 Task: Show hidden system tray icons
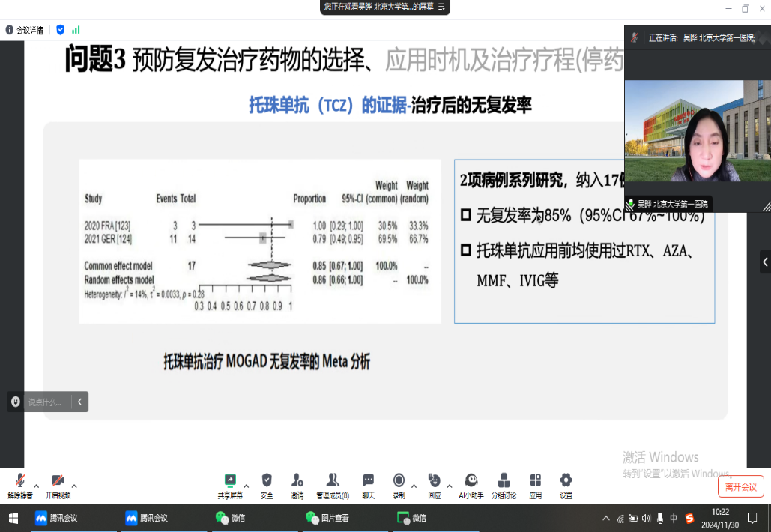tap(605, 519)
